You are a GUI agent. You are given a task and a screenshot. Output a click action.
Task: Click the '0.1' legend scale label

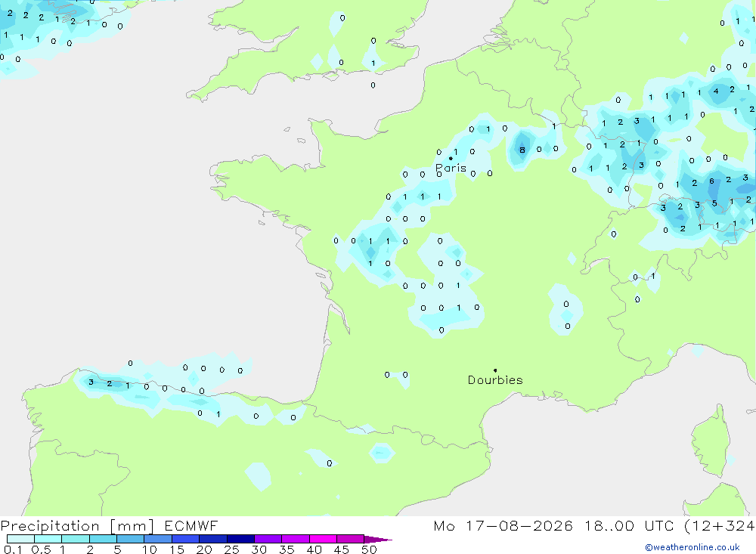click(13, 549)
